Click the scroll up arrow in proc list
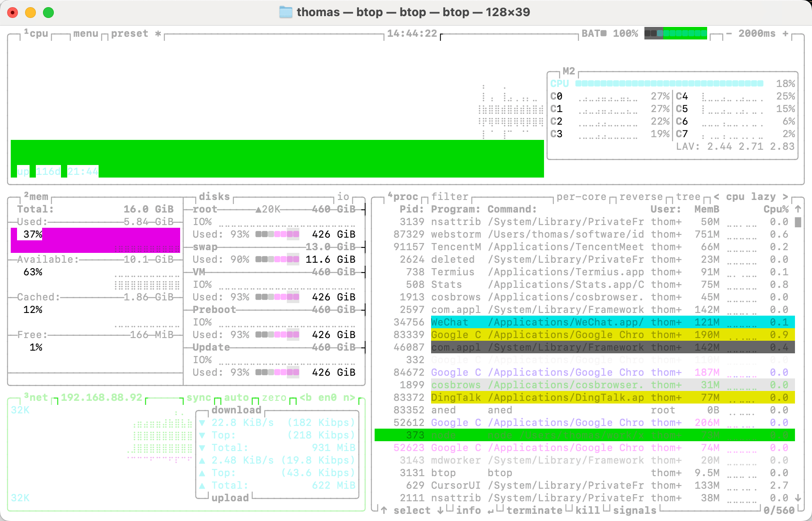The height and width of the screenshot is (521, 812). tap(798, 209)
